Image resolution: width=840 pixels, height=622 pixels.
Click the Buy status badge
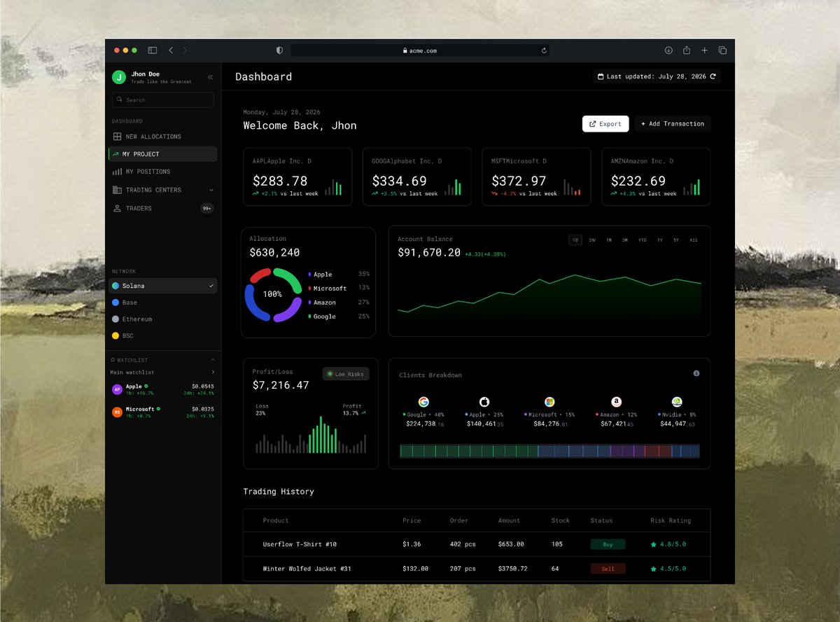(608, 544)
